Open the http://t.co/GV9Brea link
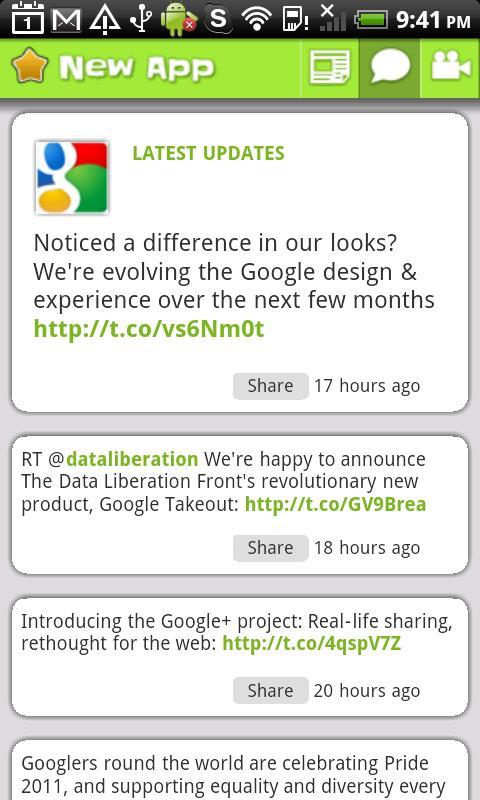 click(x=335, y=504)
